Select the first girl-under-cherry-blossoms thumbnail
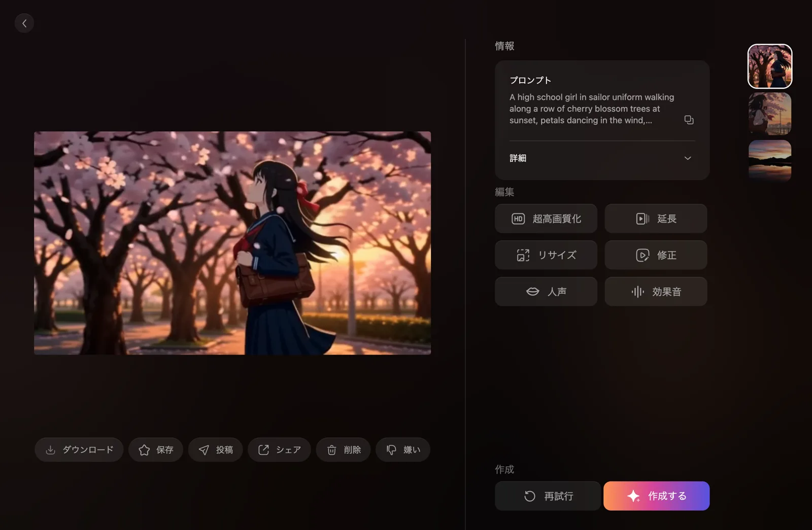This screenshot has height=530, width=812. point(770,66)
